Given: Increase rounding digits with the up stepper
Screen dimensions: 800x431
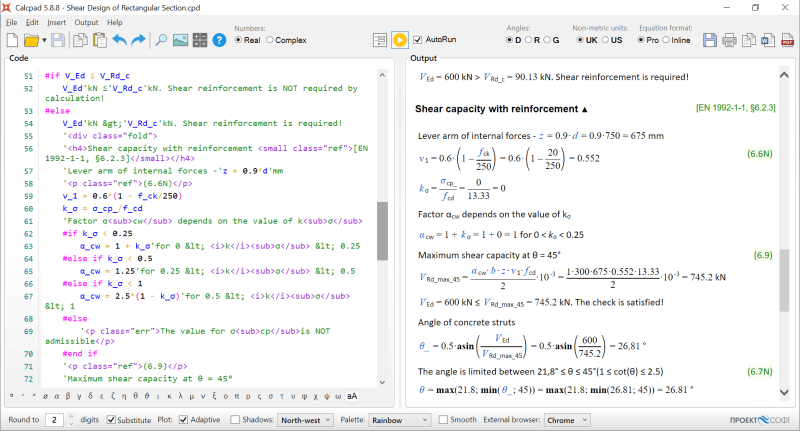Looking at the screenshot, I should coord(71,417).
